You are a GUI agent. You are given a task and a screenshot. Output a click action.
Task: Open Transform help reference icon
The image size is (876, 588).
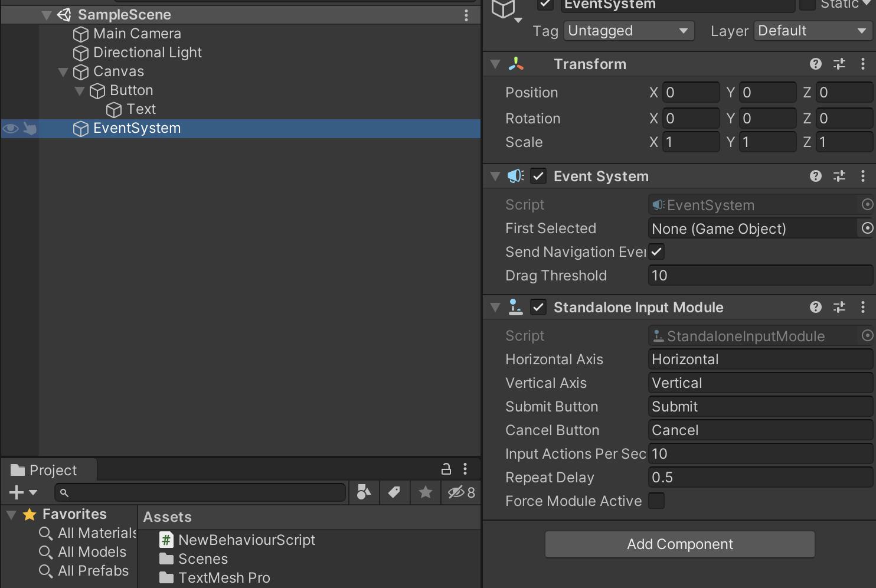pos(816,64)
